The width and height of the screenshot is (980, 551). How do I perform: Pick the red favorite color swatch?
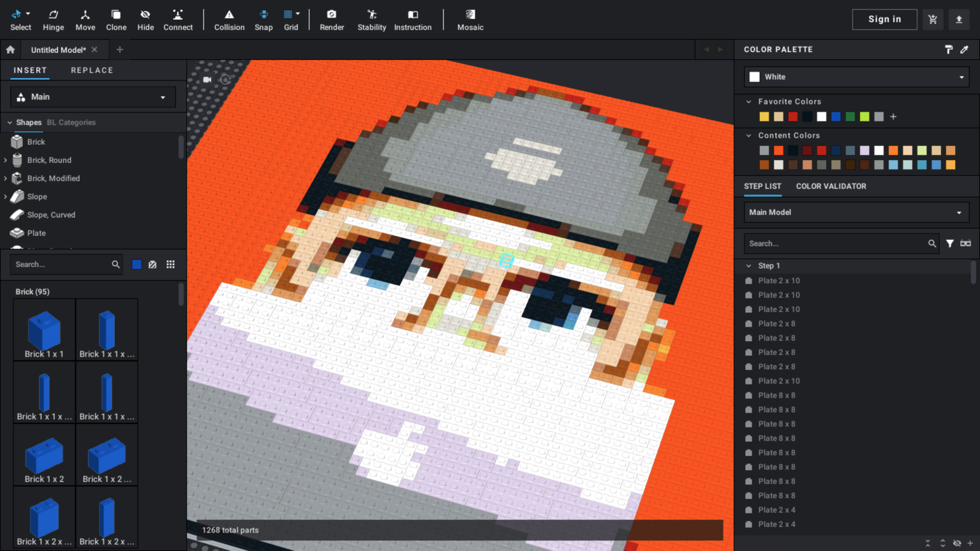[x=792, y=117]
